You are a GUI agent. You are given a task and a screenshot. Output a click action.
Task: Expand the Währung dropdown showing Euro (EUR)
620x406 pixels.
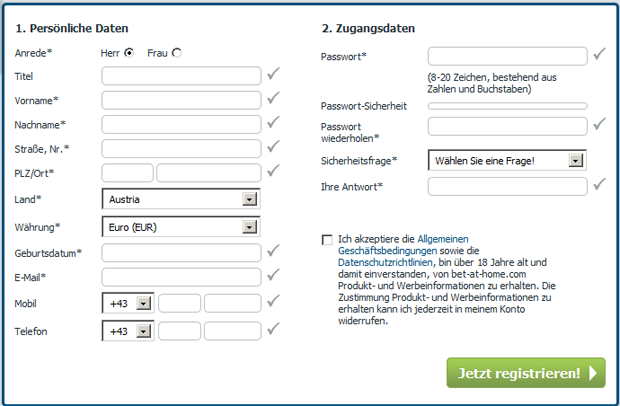tap(181, 227)
